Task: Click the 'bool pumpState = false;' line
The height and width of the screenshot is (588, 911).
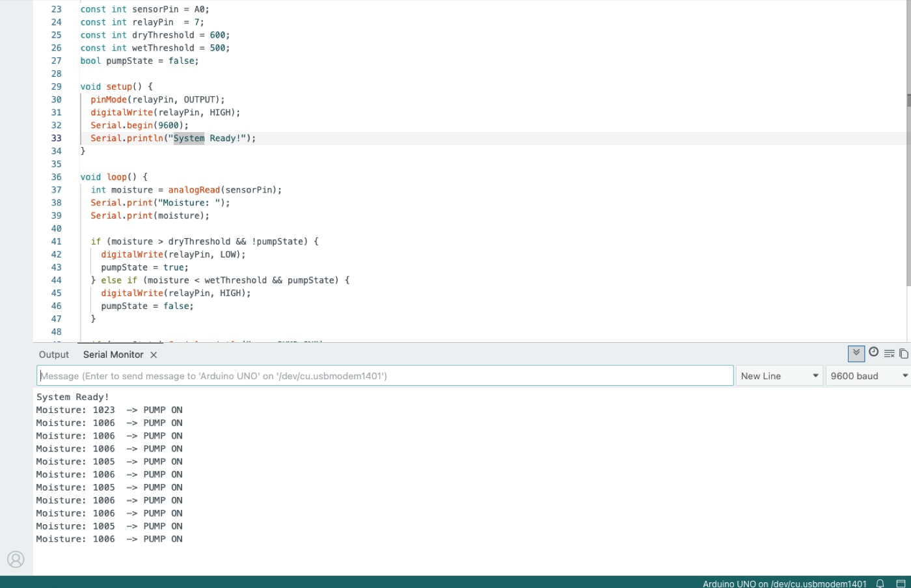Action: 139,60
